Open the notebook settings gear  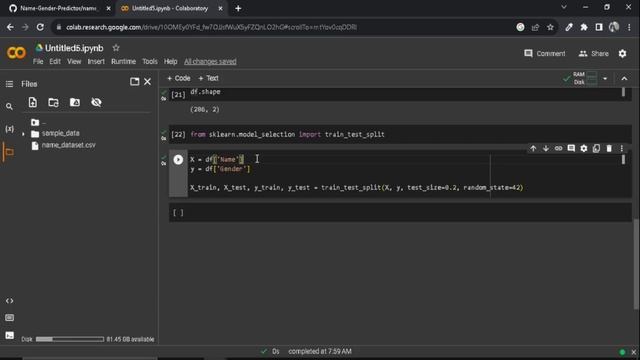[622, 53]
